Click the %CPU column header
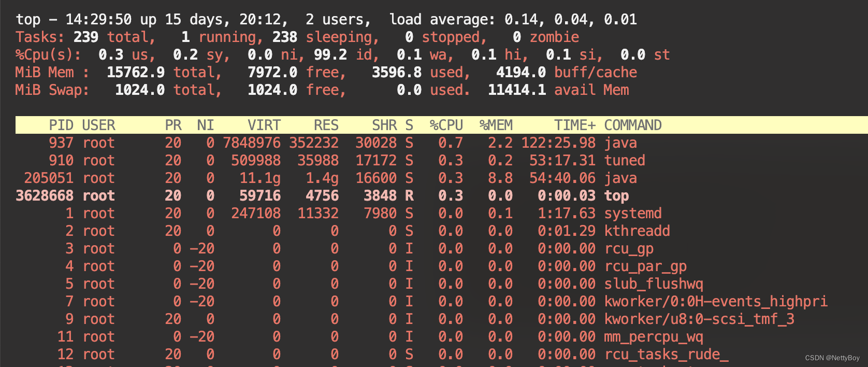 click(x=446, y=125)
